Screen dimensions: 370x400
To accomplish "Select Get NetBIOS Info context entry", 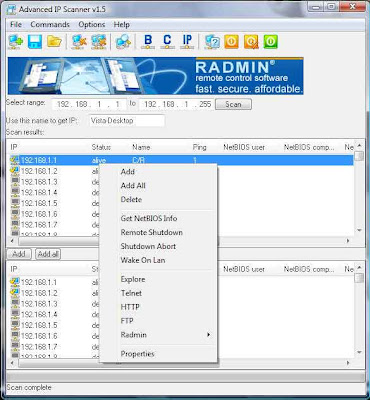I will point(158,218).
